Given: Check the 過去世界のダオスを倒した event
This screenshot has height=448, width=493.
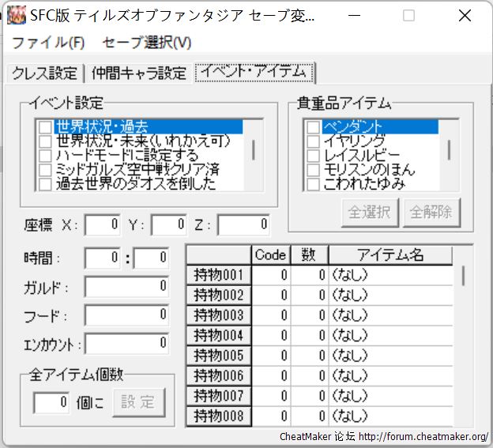Looking at the screenshot, I should 46,184.
